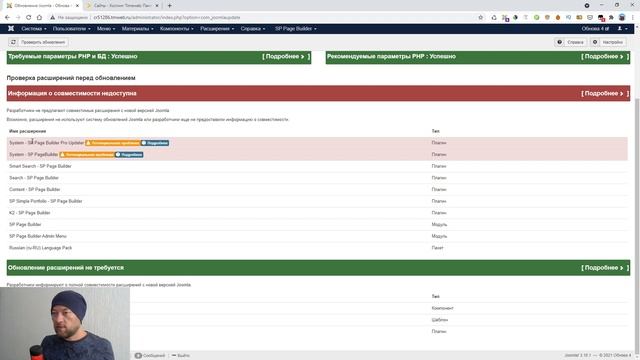Switch to the Timeweb sites browser tab
This screenshot has height=360, width=640.
tap(122, 6)
